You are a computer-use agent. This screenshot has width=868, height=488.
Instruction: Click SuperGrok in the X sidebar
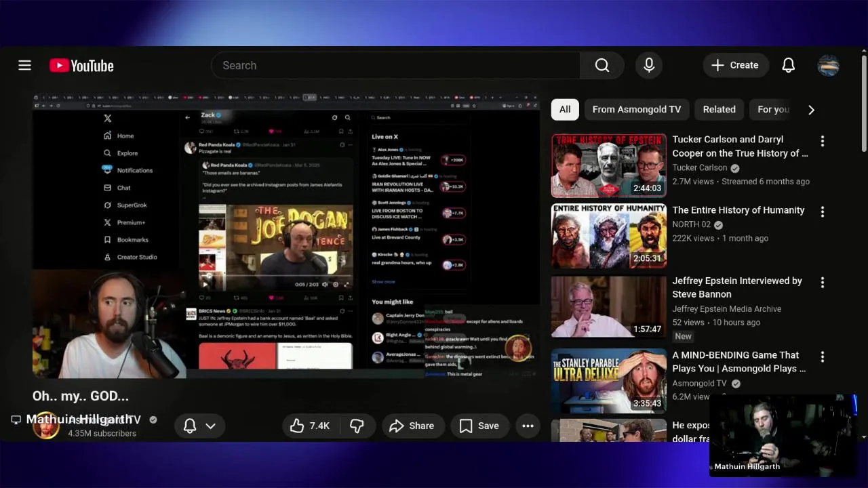[125, 205]
